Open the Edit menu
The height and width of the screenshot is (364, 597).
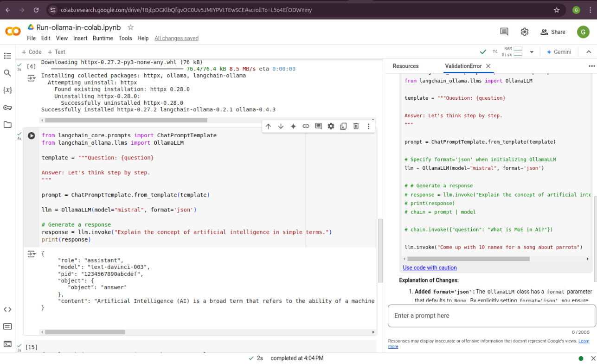[45, 38]
